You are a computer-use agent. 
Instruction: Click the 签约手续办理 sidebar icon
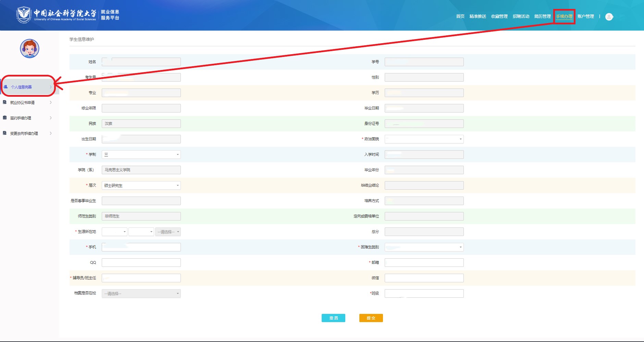[5, 118]
